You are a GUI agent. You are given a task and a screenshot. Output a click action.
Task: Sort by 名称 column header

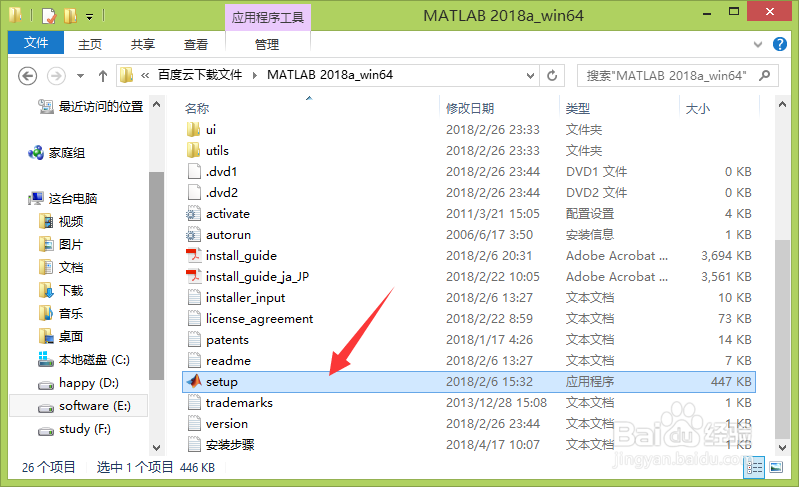pos(197,109)
